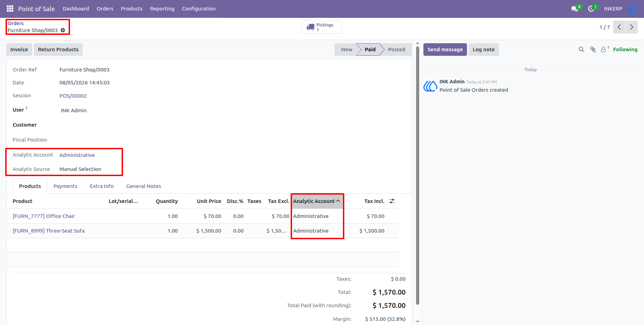Screen dimensions: 644x325
Task: Switch to the Payments tab
Action: [65, 186]
